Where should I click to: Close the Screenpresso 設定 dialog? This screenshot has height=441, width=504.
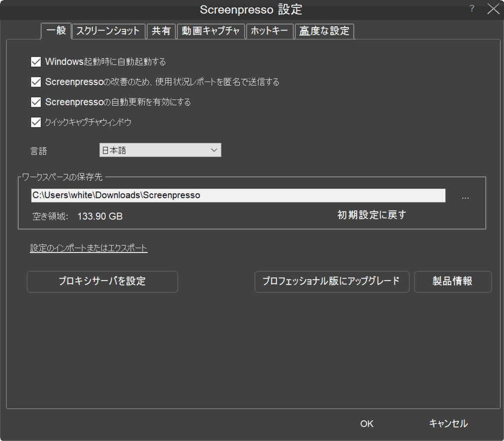pyautogui.click(x=493, y=9)
